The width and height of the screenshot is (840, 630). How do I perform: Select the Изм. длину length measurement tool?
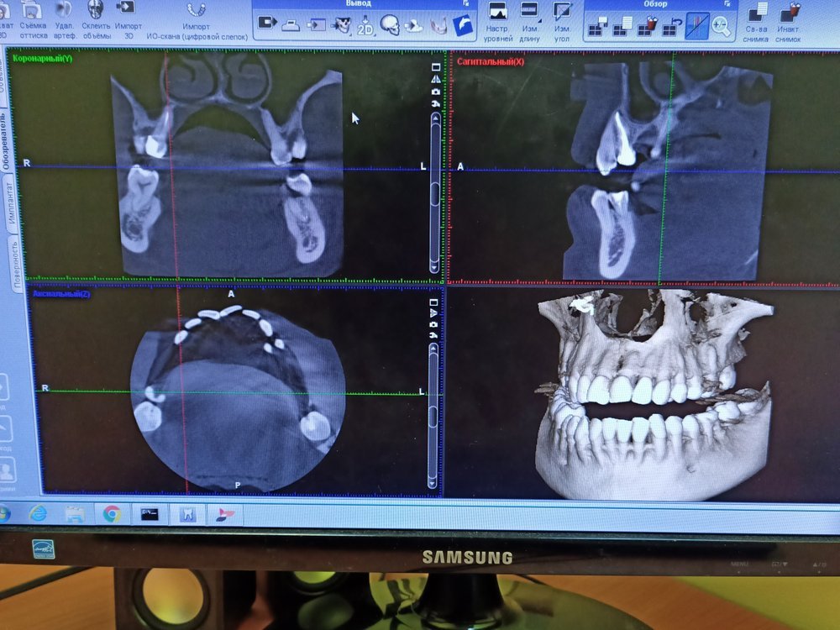pos(529,23)
